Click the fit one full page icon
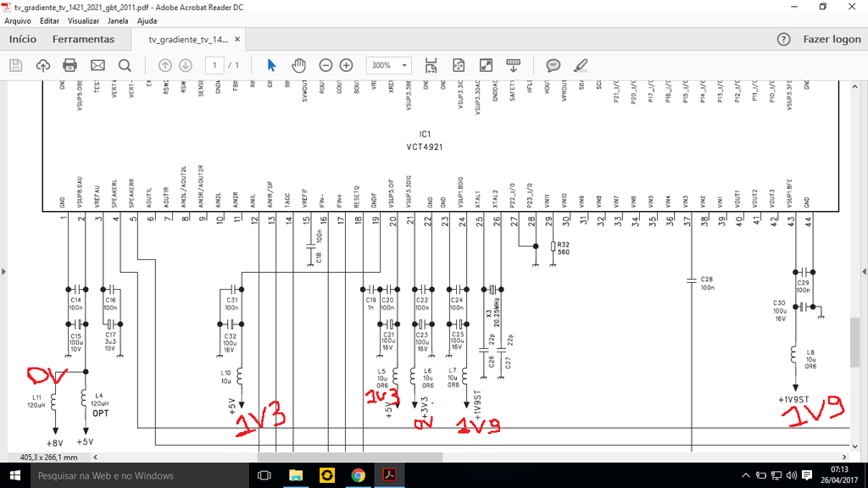The image size is (868, 488). pyautogui.click(x=459, y=65)
